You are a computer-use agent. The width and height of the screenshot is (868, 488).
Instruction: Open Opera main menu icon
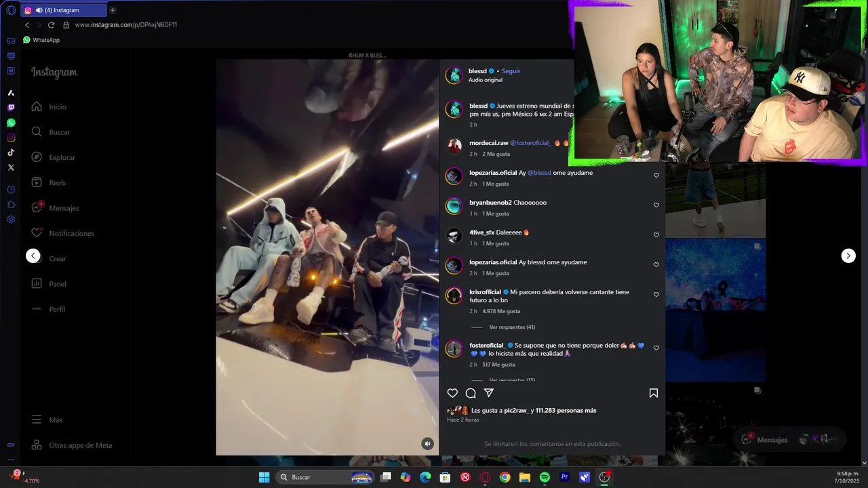point(11,10)
